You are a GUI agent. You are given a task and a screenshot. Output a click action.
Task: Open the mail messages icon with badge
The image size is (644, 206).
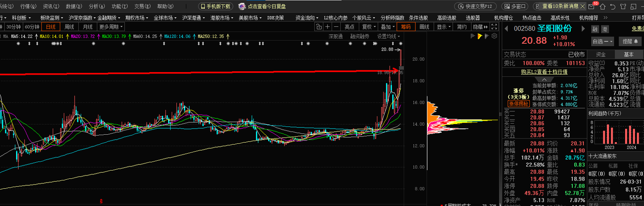click(591, 6)
